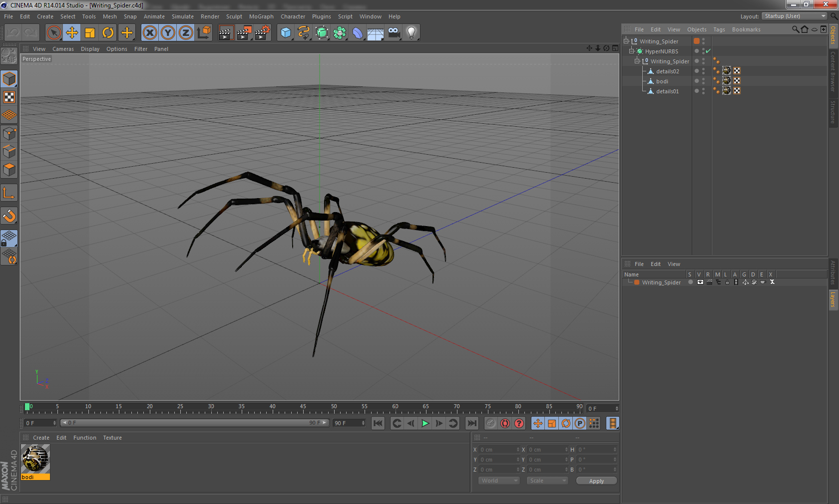Viewport: 839px width, 504px height.
Task: Toggle snapping with magnet icon
Action: 9,216
